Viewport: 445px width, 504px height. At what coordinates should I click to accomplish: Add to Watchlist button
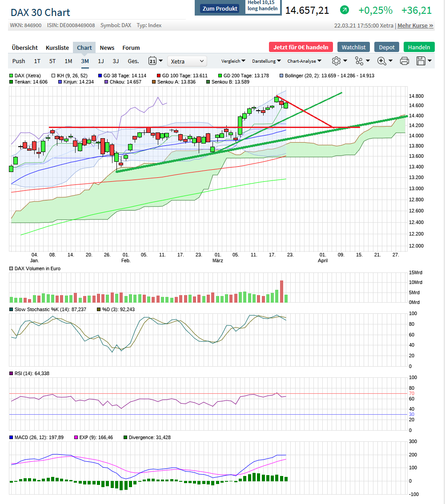tap(354, 47)
